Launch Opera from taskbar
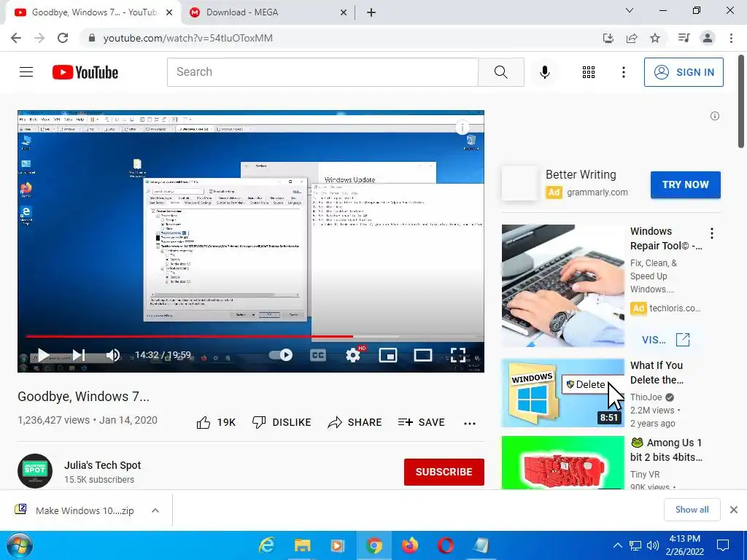 (x=445, y=545)
